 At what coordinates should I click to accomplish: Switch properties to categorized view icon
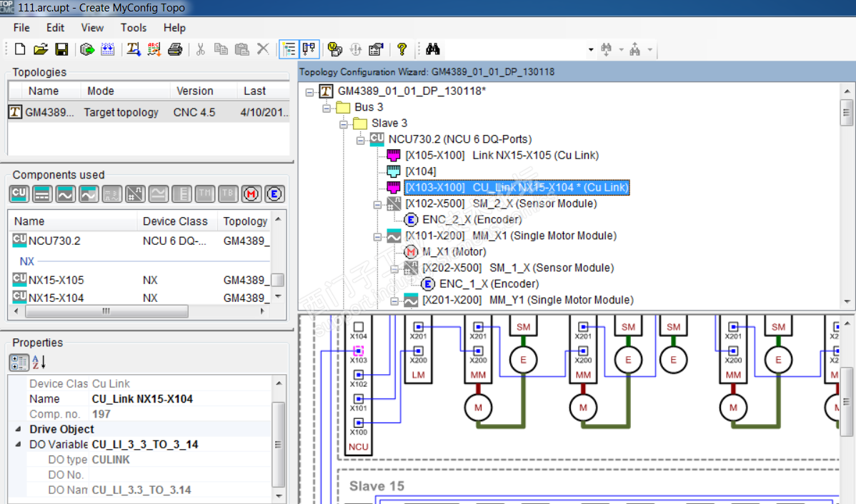click(x=19, y=362)
